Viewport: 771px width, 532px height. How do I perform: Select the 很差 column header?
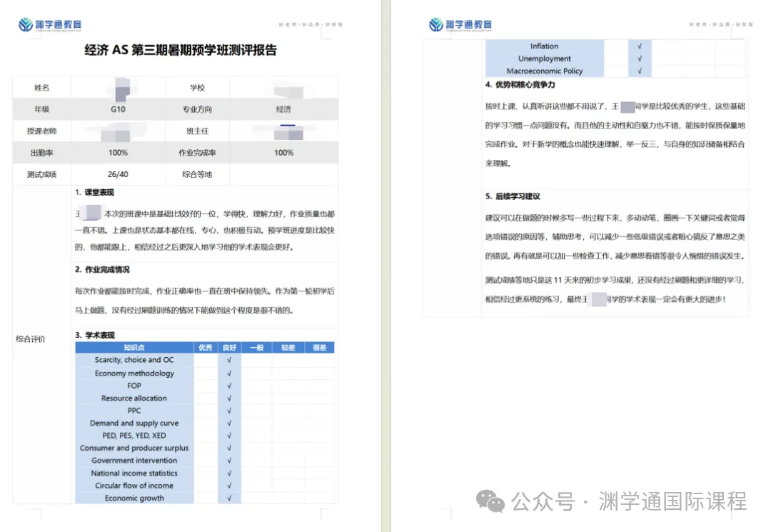[x=318, y=347]
